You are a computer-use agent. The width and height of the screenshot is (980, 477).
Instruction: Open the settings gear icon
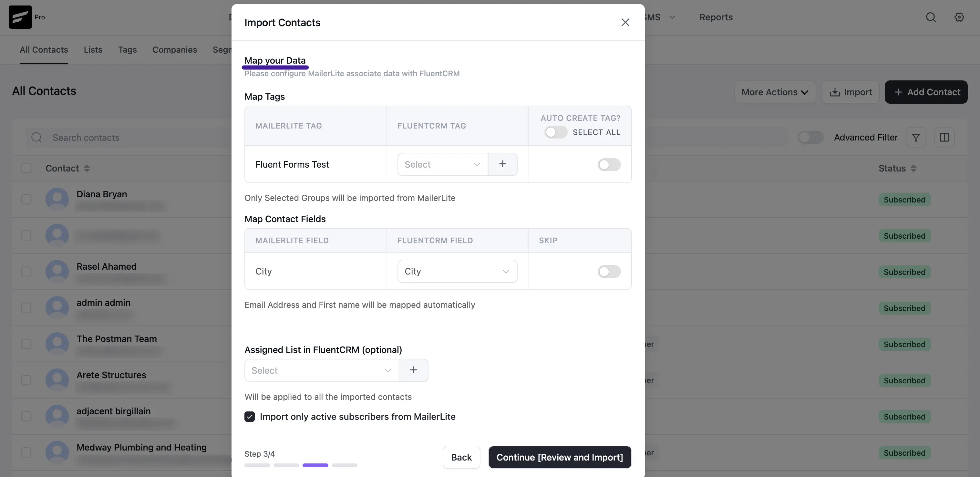click(x=959, y=17)
